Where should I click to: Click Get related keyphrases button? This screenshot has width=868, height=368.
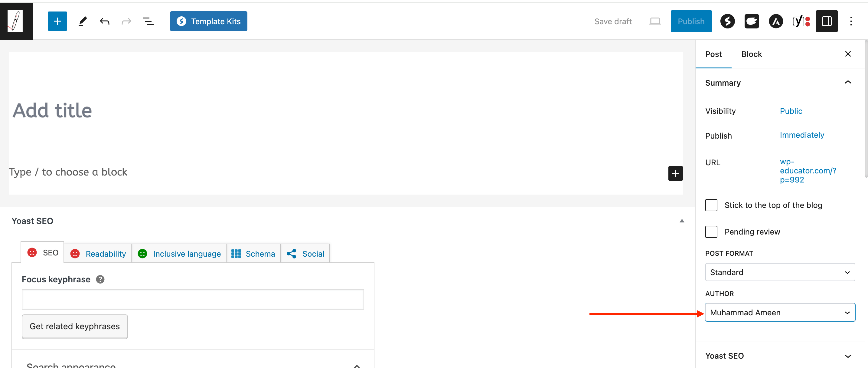pos(75,327)
